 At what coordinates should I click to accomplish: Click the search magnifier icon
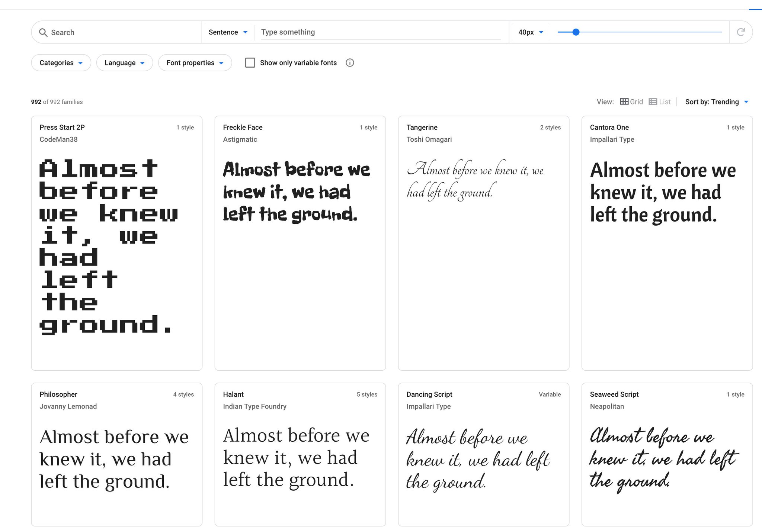43,32
